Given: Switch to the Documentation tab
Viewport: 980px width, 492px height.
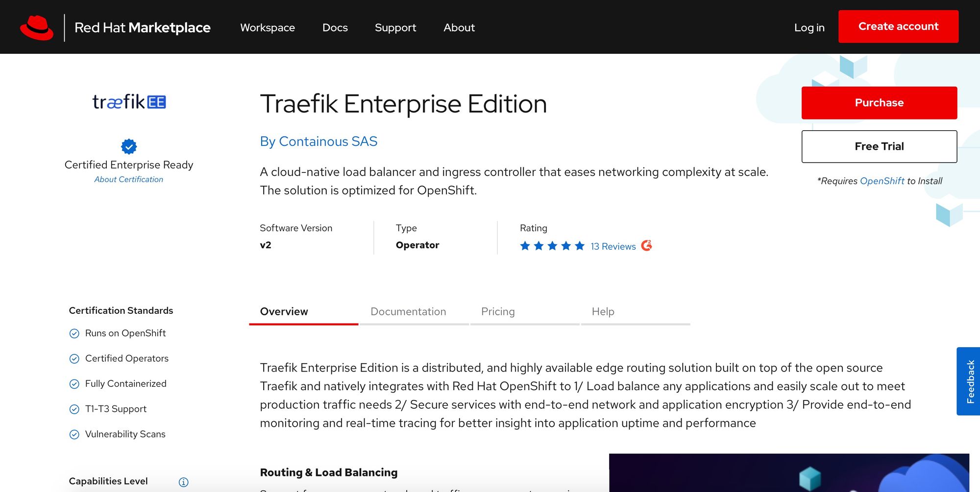Looking at the screenshot, I should pos(415,312).
